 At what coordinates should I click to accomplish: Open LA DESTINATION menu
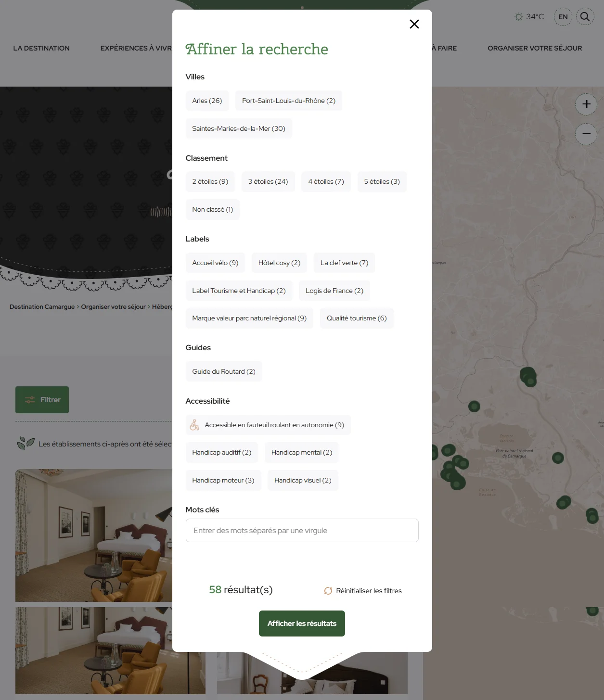41,48
